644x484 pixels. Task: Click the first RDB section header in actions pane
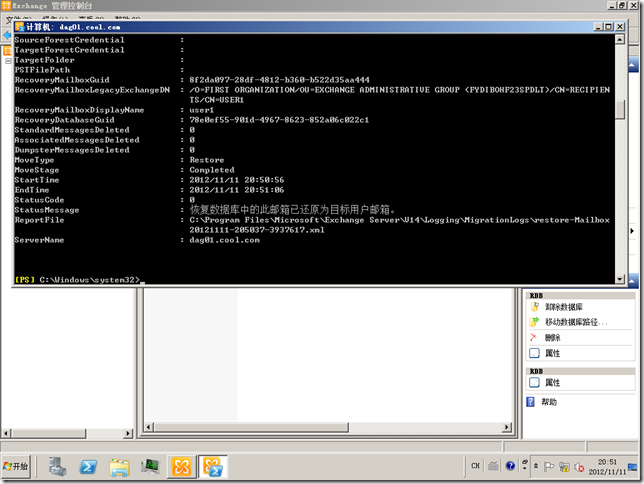(x=580, y=295)
